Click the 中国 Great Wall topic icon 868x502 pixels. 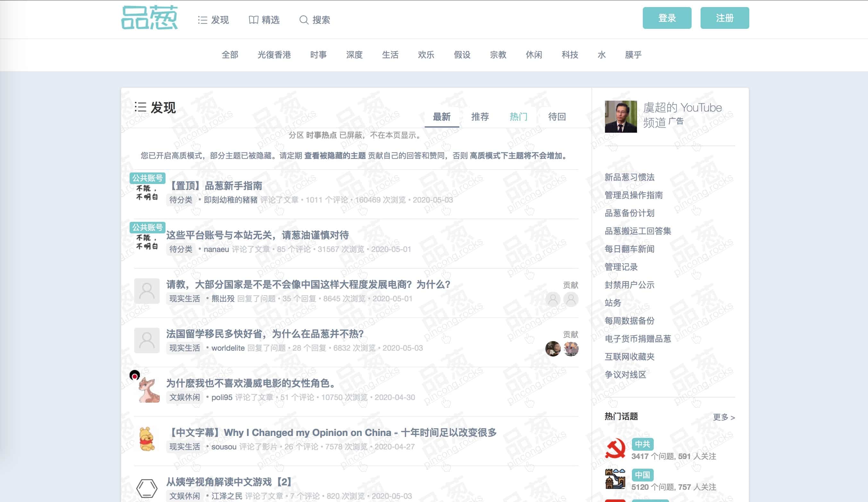pos(615,479)
